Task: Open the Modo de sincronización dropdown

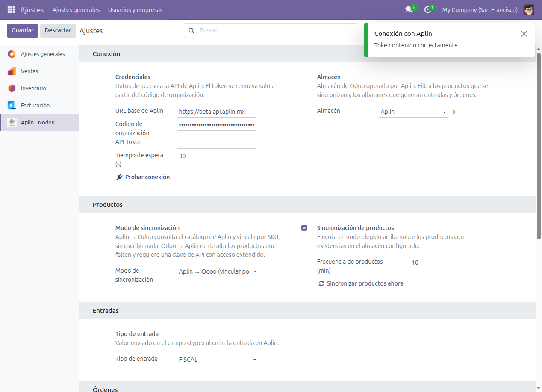Action: 217,271
